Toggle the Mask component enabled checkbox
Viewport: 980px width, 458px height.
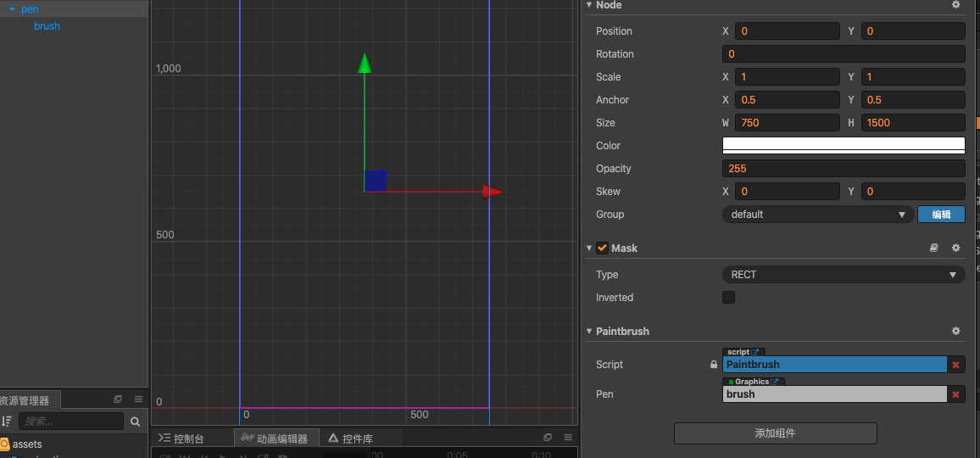coord(603,248)
